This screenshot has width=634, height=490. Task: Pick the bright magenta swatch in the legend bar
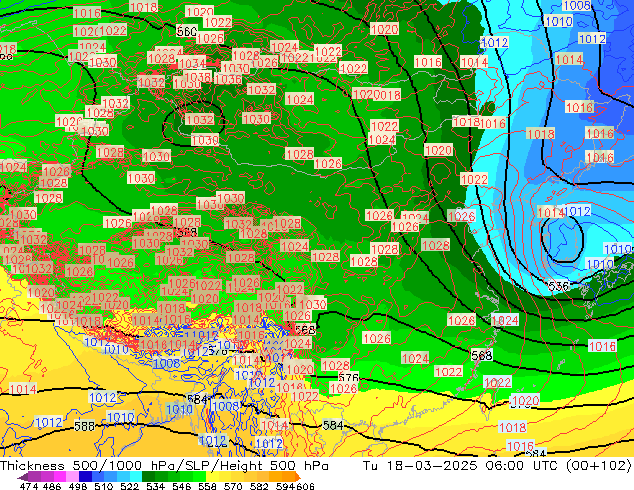point(60,477)
